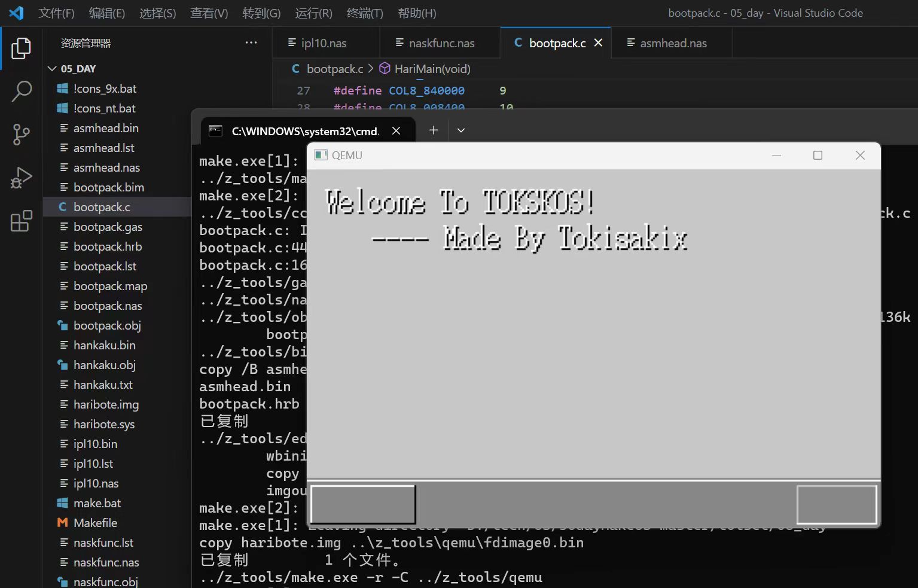Open the Source Control view

coord(22,135)
